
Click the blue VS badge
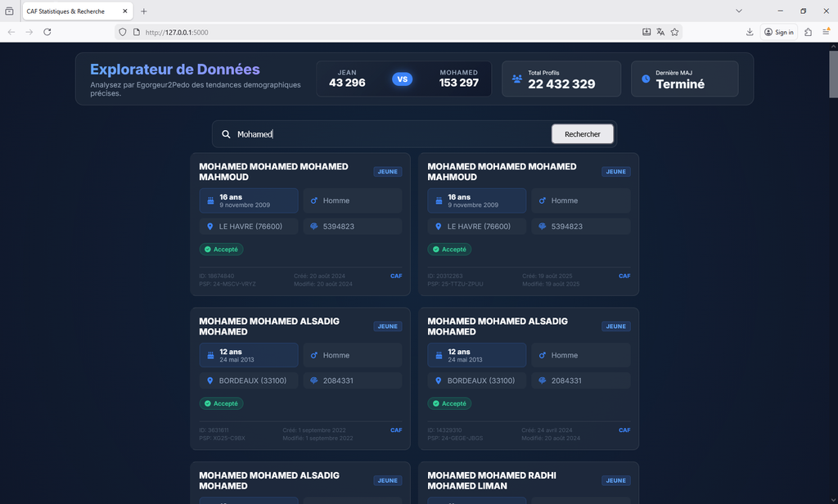[402, 79]
